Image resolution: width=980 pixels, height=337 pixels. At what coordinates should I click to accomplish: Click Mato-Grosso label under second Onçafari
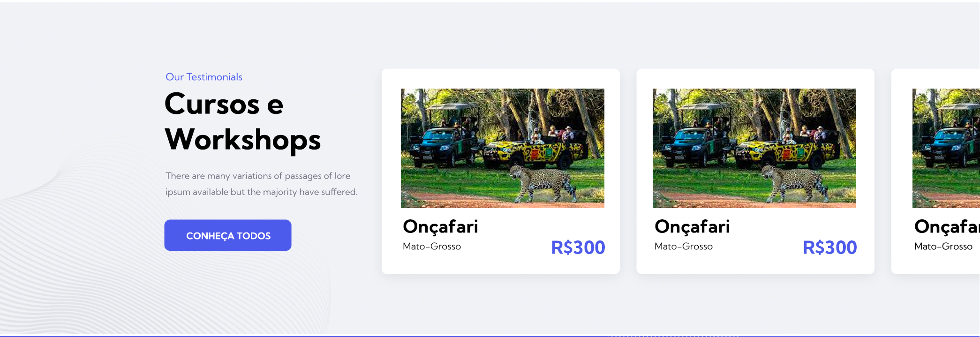tap(684, 247)
